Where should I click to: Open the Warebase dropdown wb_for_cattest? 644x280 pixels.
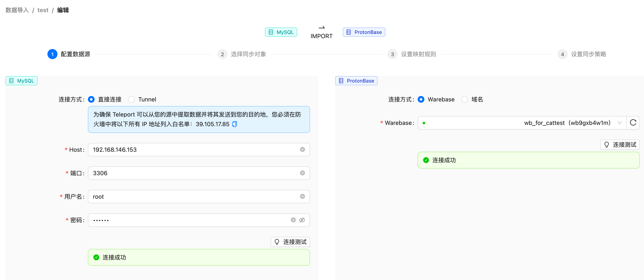(x=522, y=123)
